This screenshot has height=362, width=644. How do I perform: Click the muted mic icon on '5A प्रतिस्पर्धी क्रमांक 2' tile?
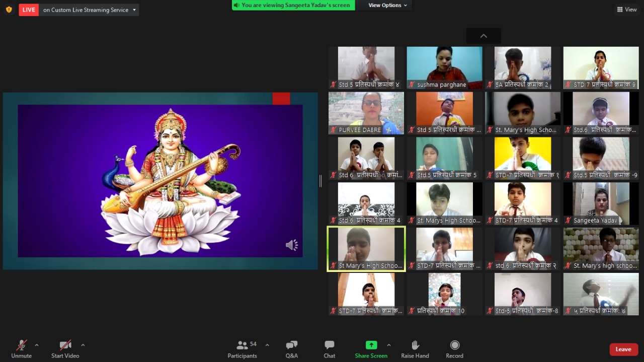(x=490, y=85)
